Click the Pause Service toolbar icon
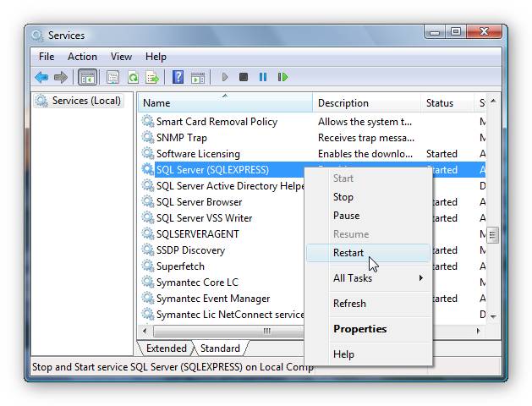 point(263,77)
